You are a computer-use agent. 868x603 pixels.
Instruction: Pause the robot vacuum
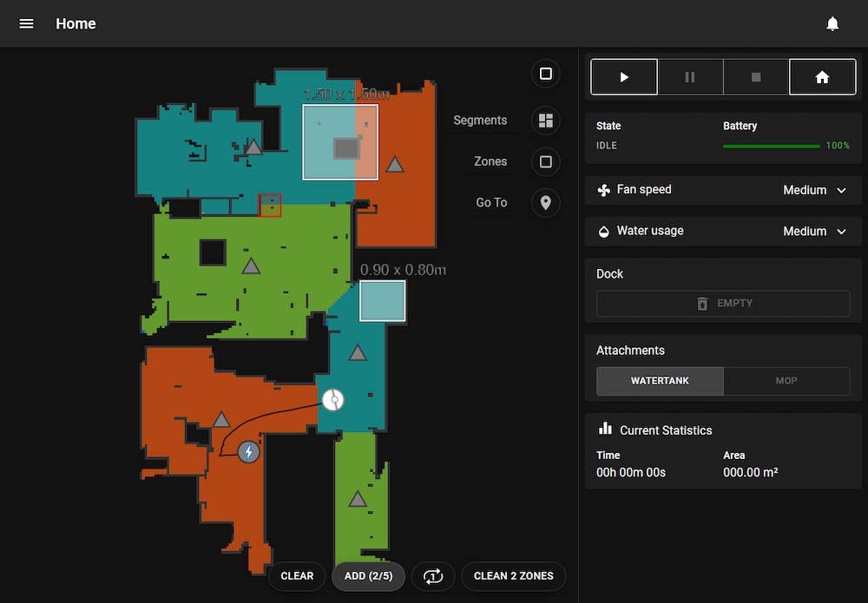(x=690, y=76)
